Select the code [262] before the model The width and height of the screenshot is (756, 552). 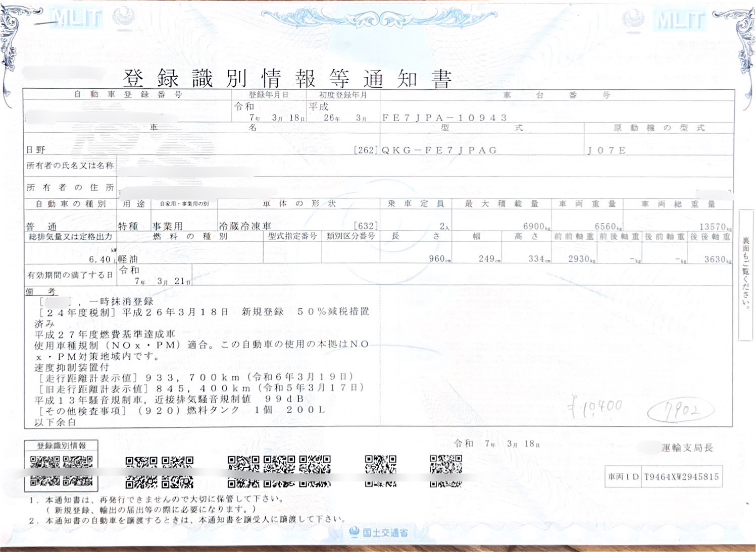366,150
